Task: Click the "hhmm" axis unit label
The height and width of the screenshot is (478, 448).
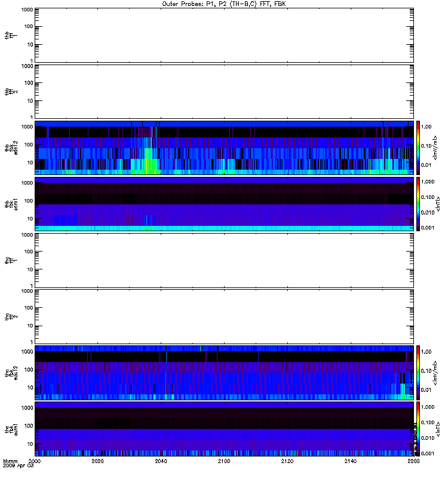Action: point(10,461)
